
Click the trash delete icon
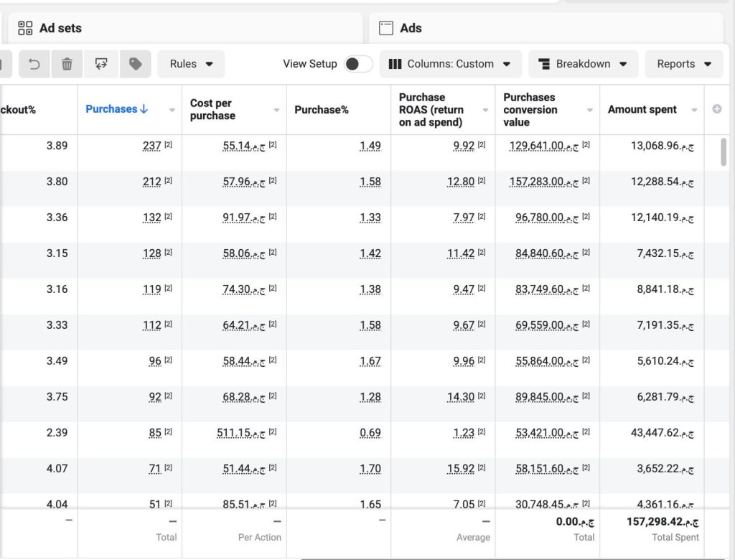coord(67,64)
